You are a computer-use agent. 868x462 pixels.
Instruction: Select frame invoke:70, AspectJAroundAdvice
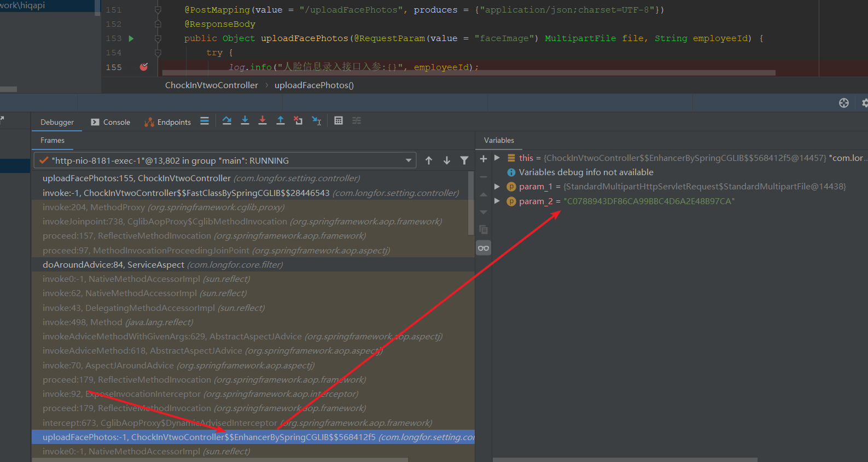click(253, 365)
